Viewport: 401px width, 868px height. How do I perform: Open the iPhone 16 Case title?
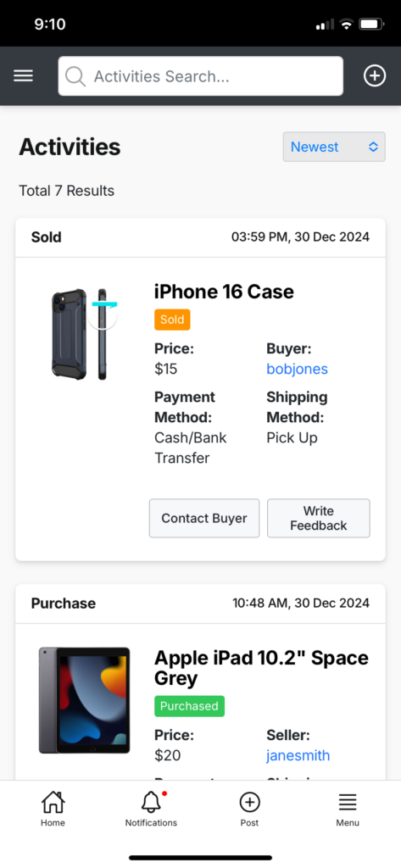(x=224, y=292)
